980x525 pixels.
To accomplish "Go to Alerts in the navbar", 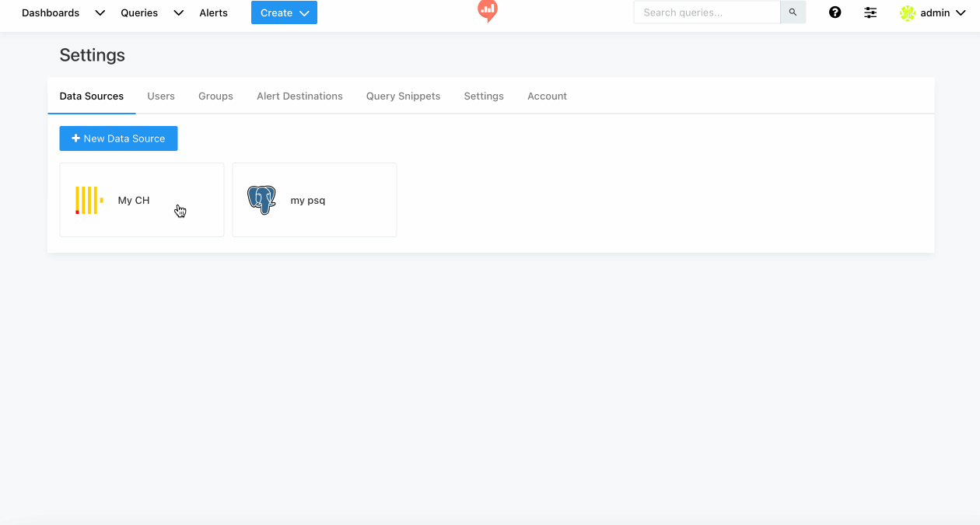I will pyautogui.click(x=214, y=13).
